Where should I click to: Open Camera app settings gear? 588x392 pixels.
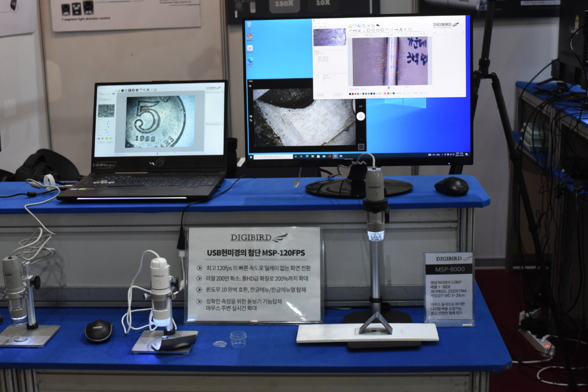tap(250, 86)
